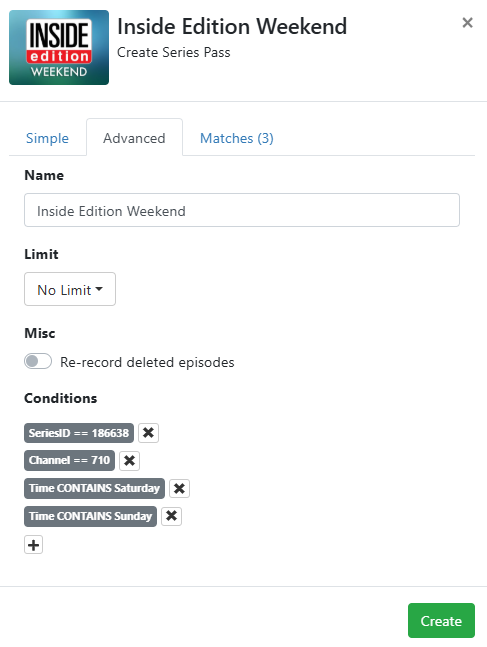This screenshot has width=487, height=647.
Task: Delete the Time CONTAINS Saturday condition
Action: 179,489
